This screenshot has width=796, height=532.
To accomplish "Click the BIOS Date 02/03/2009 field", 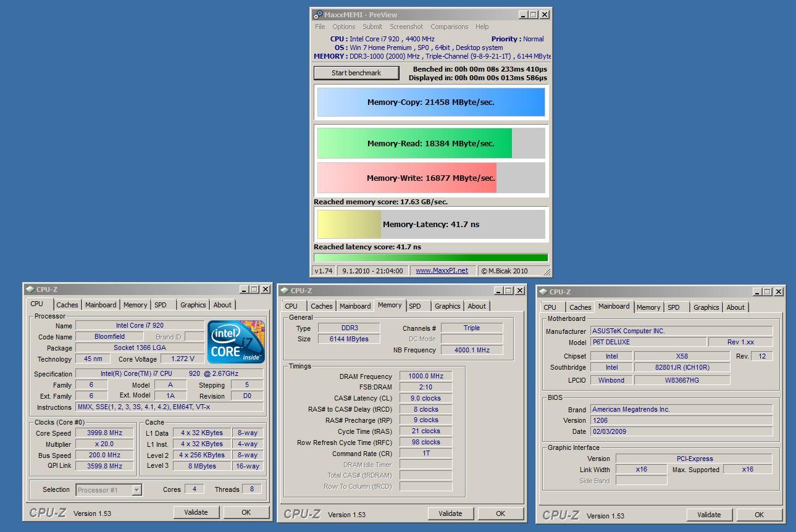I will click(681, 431).
